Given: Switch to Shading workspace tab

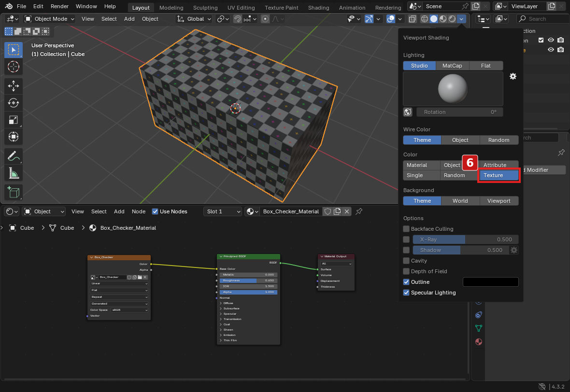Looking at the screenshot, I should click(x=318, y=7).
